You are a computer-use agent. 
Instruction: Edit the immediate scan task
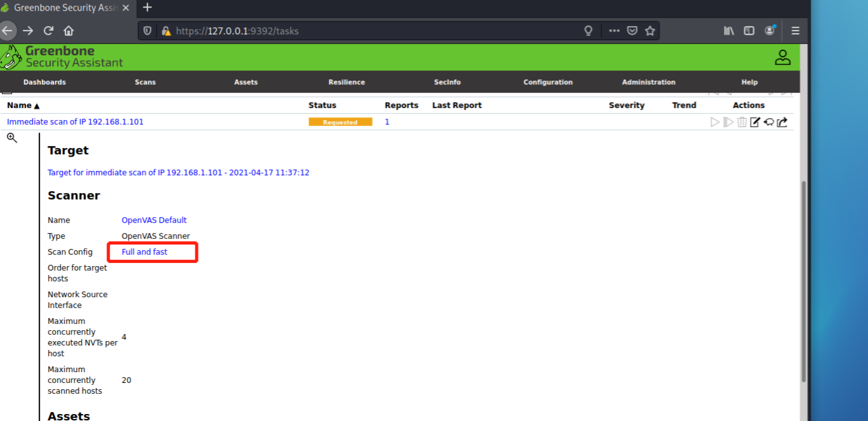[x=755, y=122]
